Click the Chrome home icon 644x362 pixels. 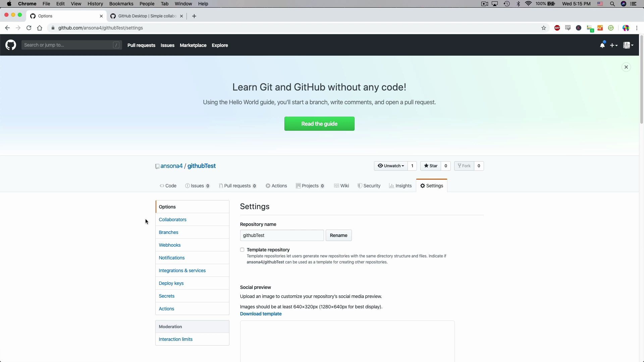40,28
